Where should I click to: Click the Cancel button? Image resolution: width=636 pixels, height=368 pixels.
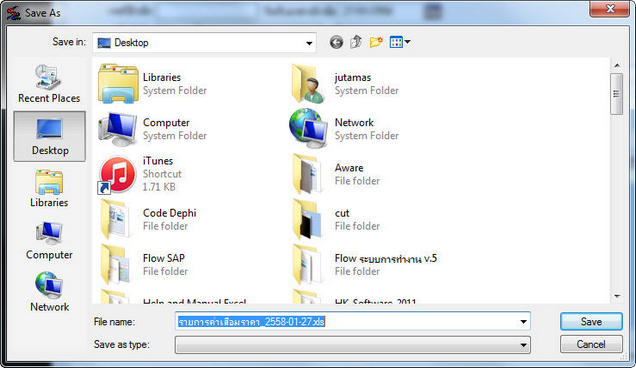pyautogui.click(x=591, y=344)
